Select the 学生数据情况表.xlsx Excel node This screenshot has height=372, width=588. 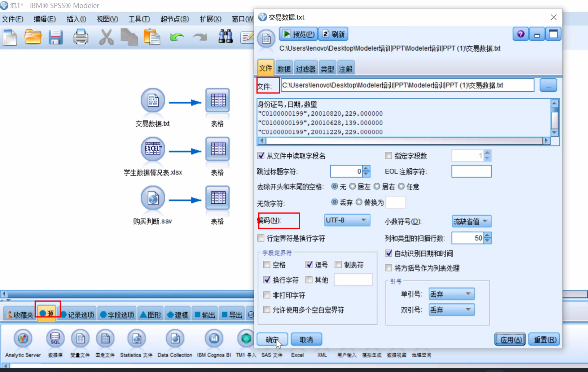153,149
